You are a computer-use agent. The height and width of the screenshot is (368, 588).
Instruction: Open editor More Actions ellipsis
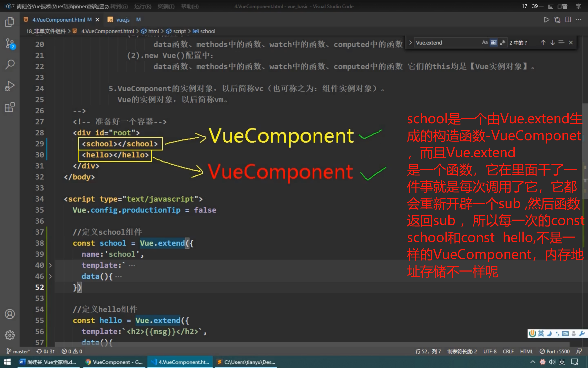click(579, 20)
